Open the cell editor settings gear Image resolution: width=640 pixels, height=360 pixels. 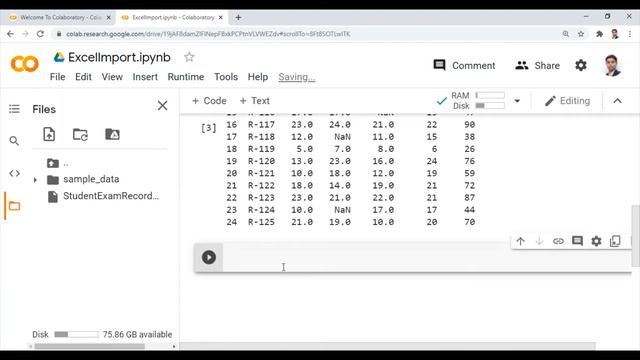(596, 241)
